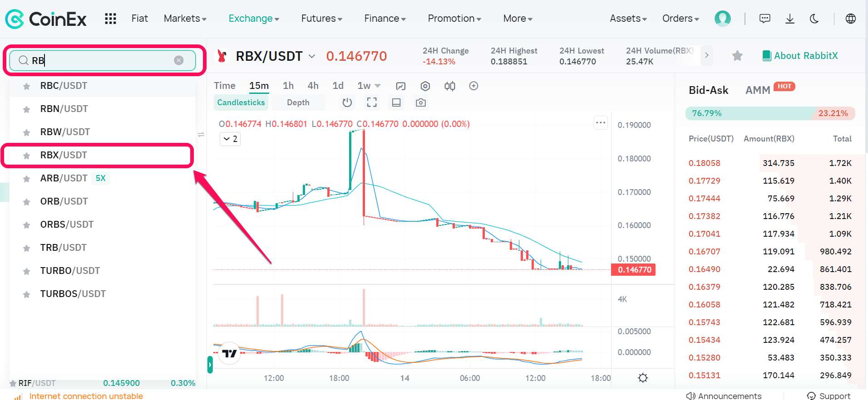This screenshot has height=400, width=868.
Task: Expand the Futures menu
Action: tap(322, 19)
